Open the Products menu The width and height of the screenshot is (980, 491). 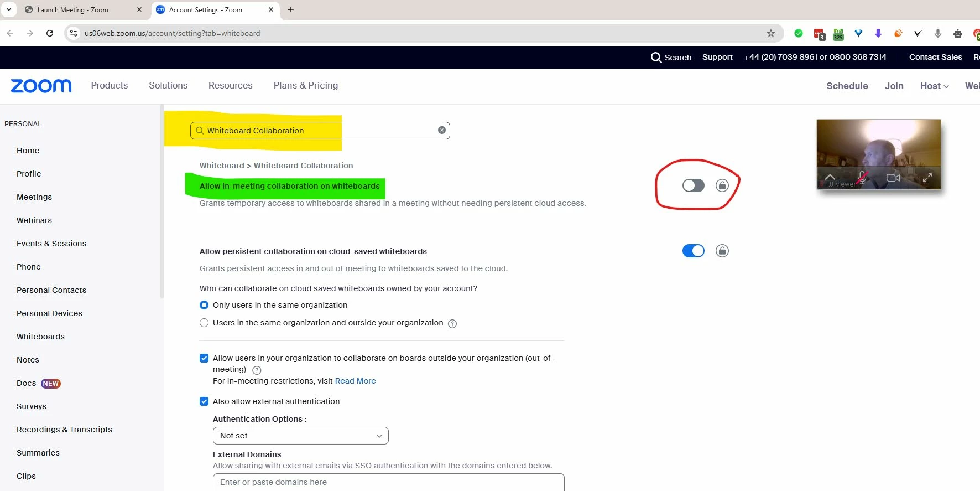(110, 85)
